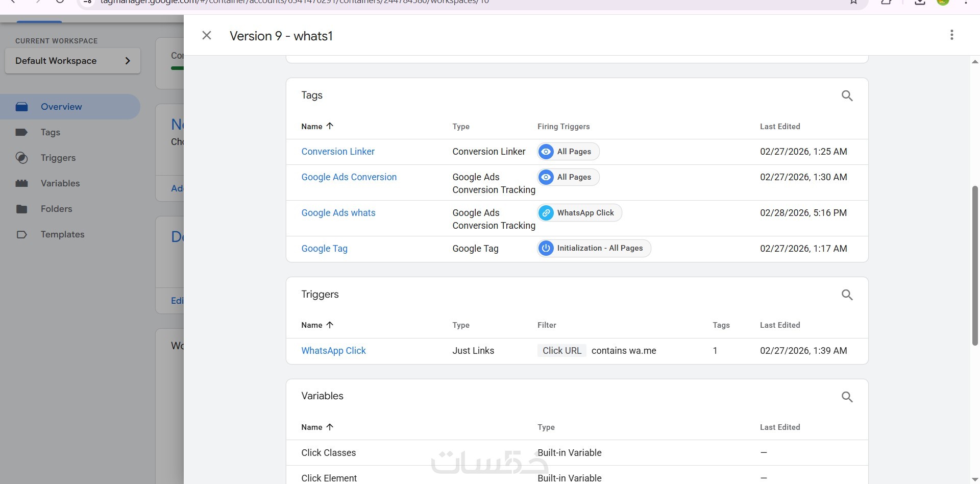Click Built-in Variable in the Click Classes row

click(570, 453)
